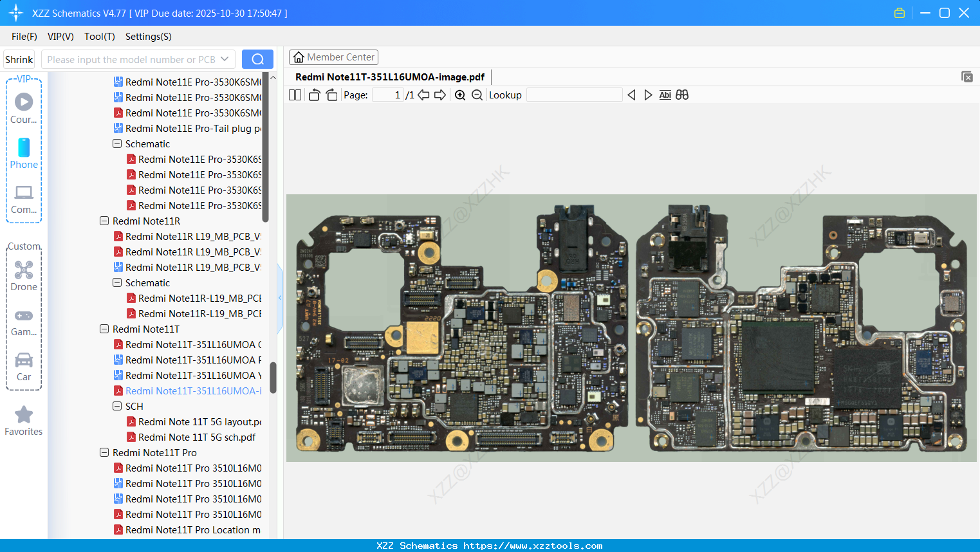Close the Note11T image tab

pyautogui.click(x=967, y=76)
